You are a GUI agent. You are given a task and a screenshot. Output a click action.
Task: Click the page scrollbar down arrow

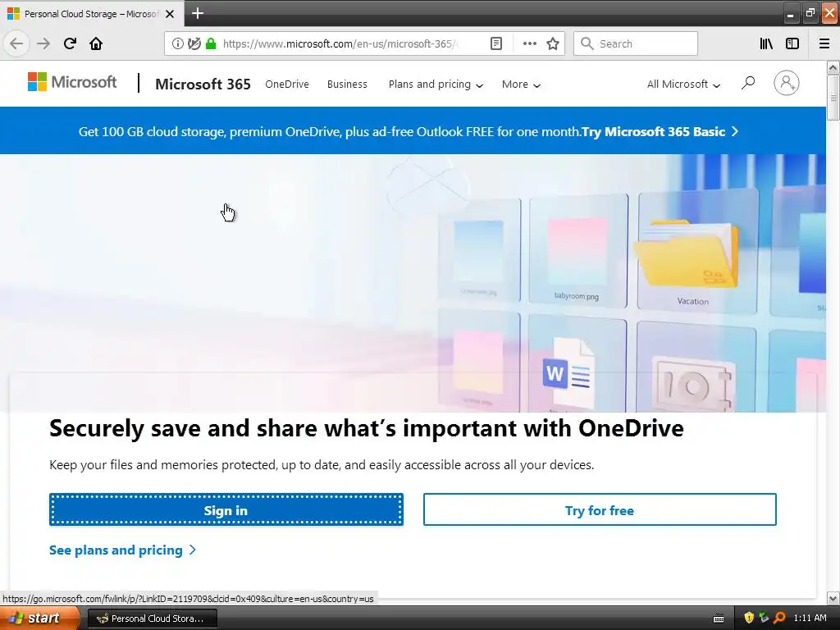coord(833,598)
